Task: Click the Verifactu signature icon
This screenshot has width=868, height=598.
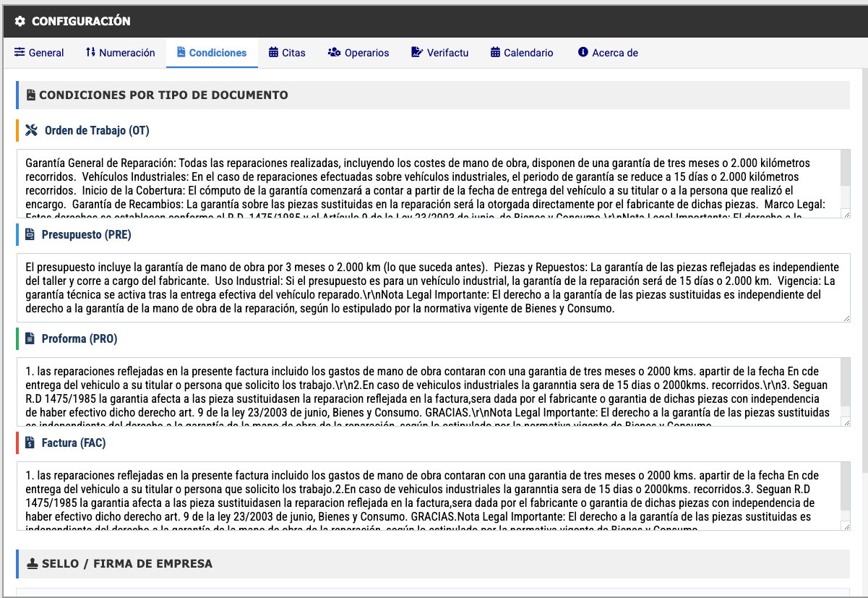Action: pyautogui.click(x=417, y=53)
